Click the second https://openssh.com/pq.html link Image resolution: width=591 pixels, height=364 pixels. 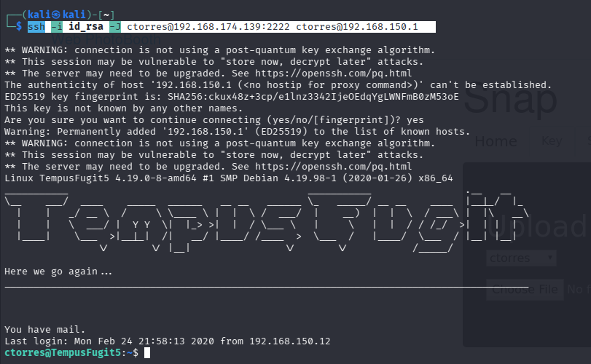coord(333,167)
